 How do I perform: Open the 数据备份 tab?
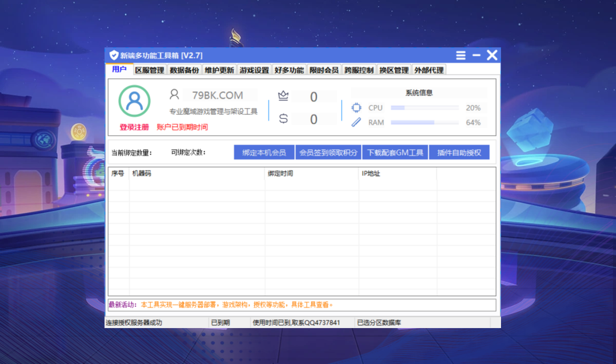184,69
